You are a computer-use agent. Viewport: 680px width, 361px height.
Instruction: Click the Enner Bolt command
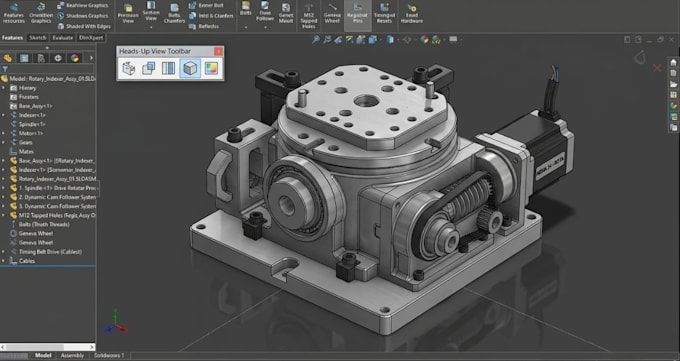coord(206,6)
